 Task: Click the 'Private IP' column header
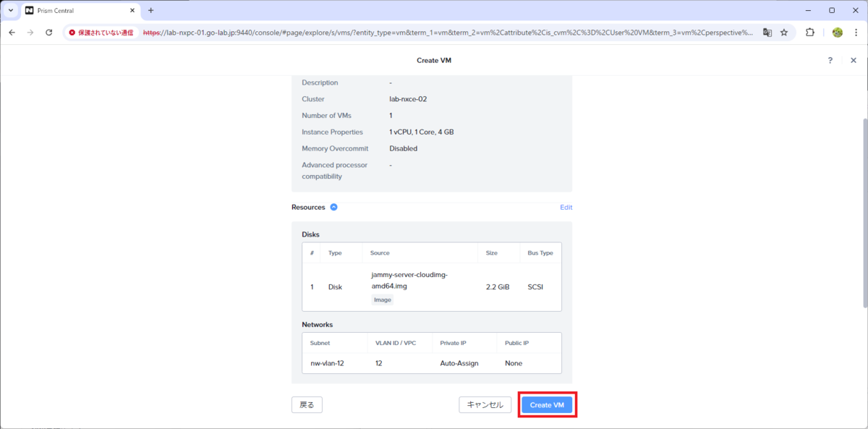point(454,343)
